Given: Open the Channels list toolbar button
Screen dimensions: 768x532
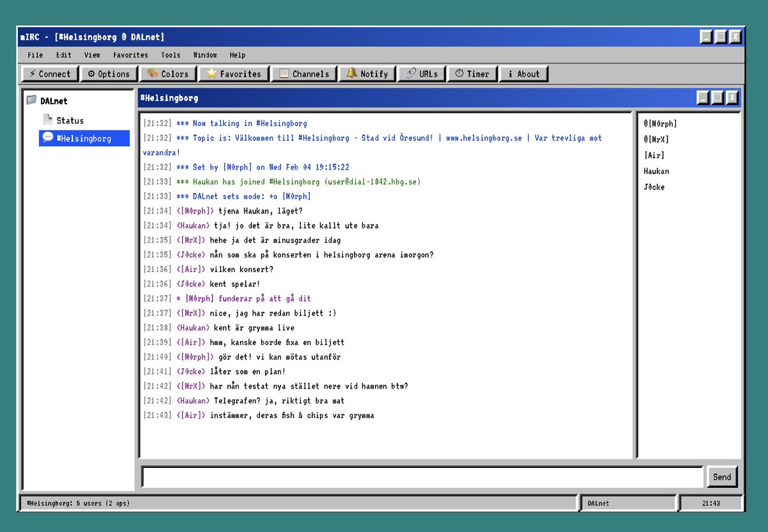Looking at the screenshot, I should tap(304, 74).
